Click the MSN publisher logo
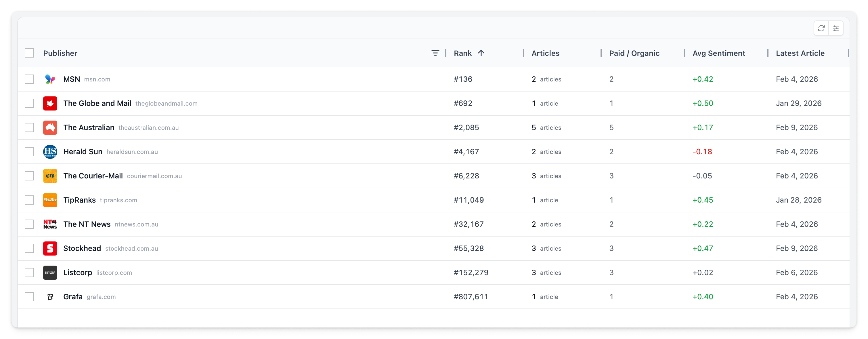 [x=50, y=79]
